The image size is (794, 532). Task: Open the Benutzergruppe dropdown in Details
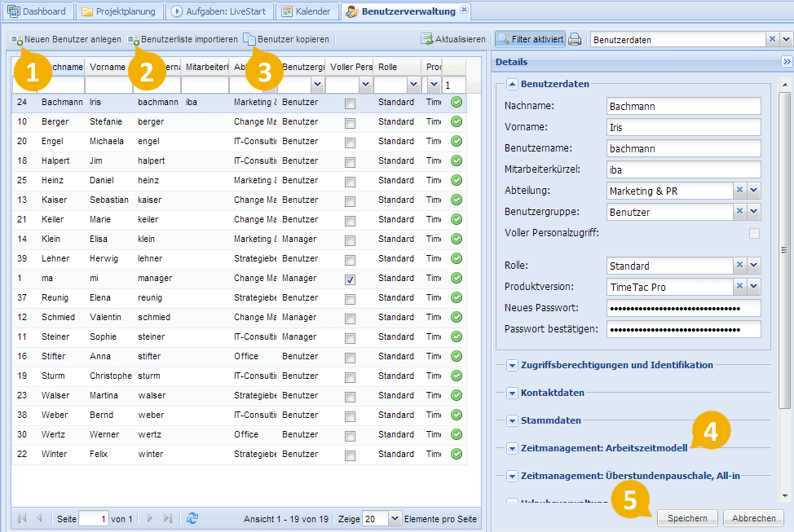[754, 212]
